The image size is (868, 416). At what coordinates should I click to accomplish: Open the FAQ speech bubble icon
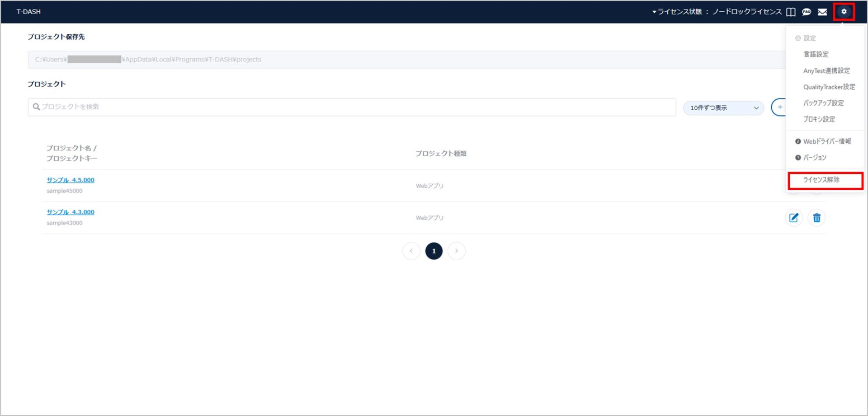807,12
